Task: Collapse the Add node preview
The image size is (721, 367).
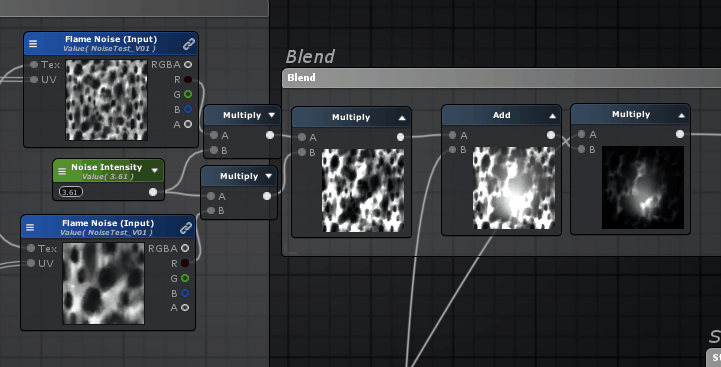Action: click(x=552, y=116)
